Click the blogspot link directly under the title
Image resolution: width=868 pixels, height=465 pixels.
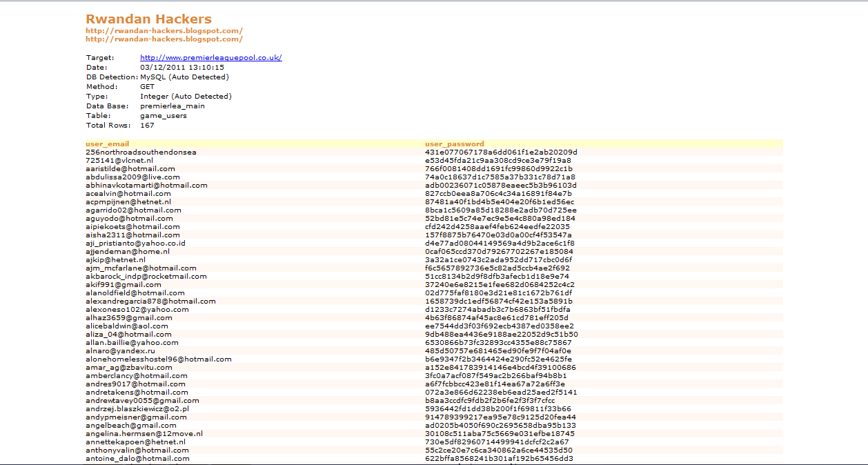[164, 31]
